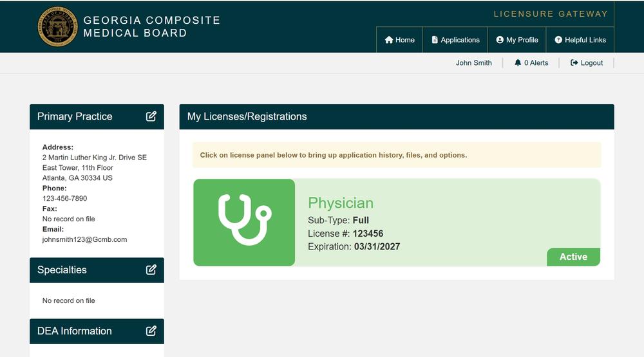The height and width of the screenshot is (357, 644).
Task: Edit the Primary Practice section
Action: pos(151,116)
